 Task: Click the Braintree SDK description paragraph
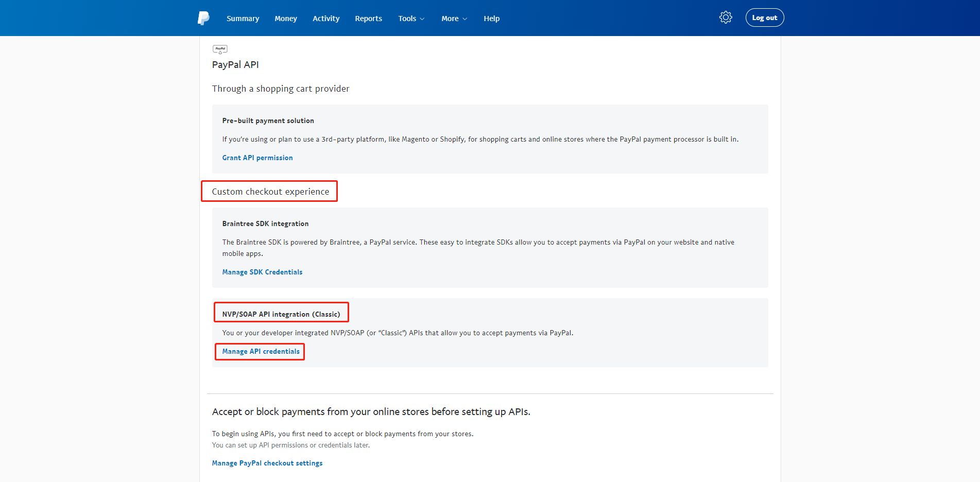tap(478, 248)
